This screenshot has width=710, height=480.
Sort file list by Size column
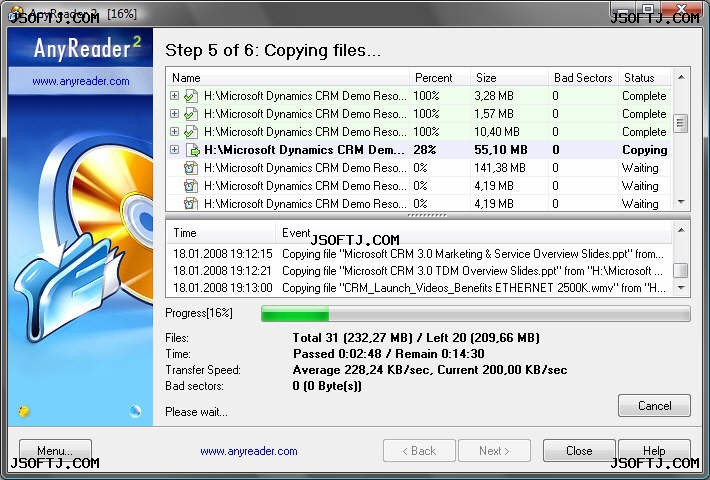click(509, 78)
